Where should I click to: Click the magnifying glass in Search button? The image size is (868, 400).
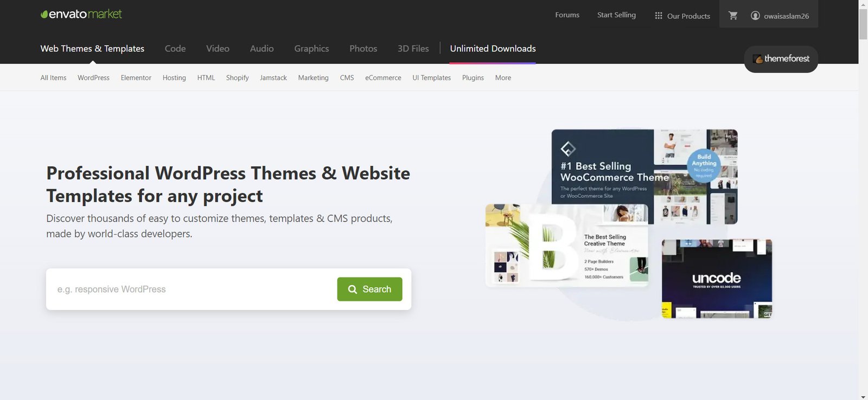pyautogui.click(x=353, y=289)
